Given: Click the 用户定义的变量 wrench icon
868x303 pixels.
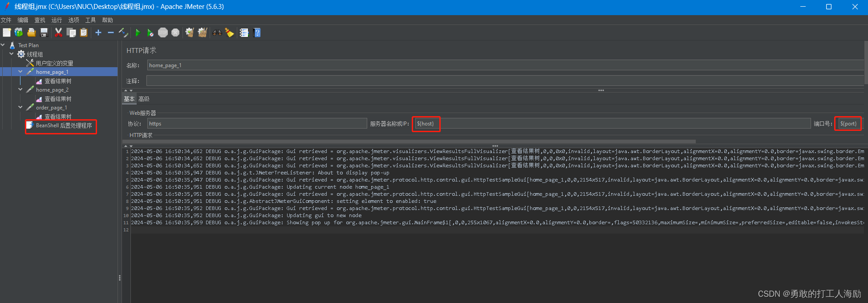Looking at the screenshot, I should click(x=30, y=63).
